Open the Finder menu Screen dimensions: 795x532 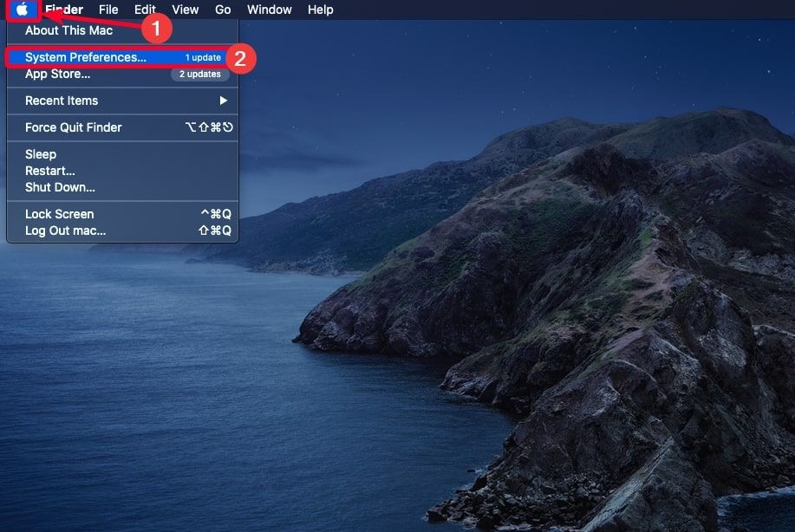coord(64,10)
